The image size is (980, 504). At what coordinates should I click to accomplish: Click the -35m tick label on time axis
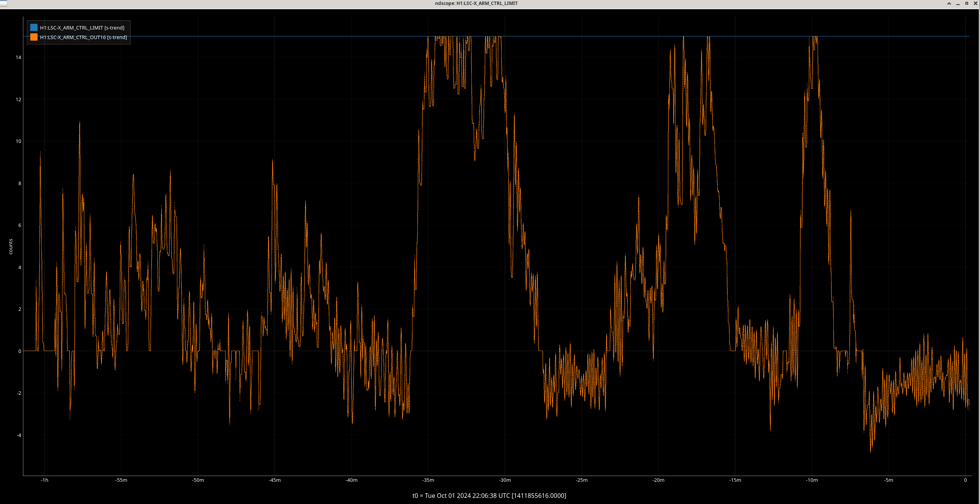[428, 480]
